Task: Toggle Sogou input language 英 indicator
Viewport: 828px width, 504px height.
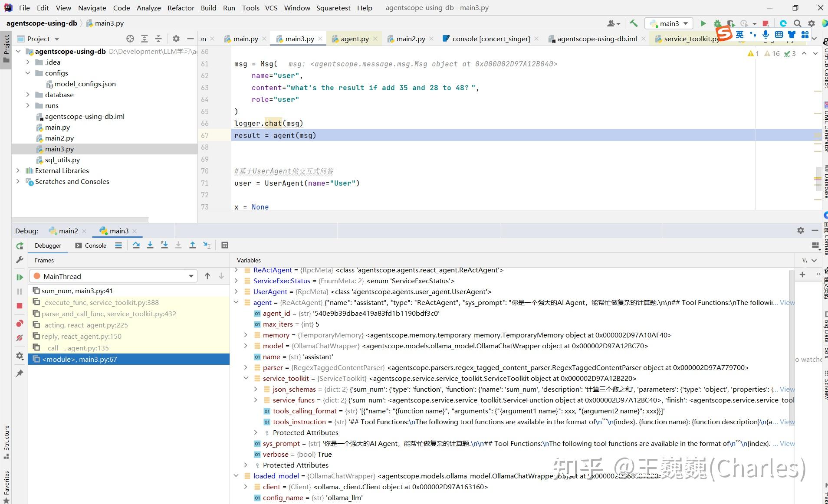Action: click(739, 35)
